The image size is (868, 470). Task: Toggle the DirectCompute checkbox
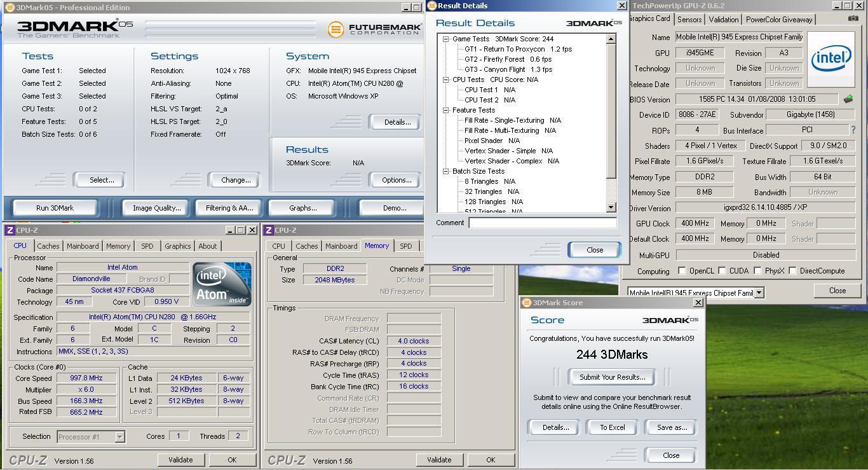click(793, 271)
